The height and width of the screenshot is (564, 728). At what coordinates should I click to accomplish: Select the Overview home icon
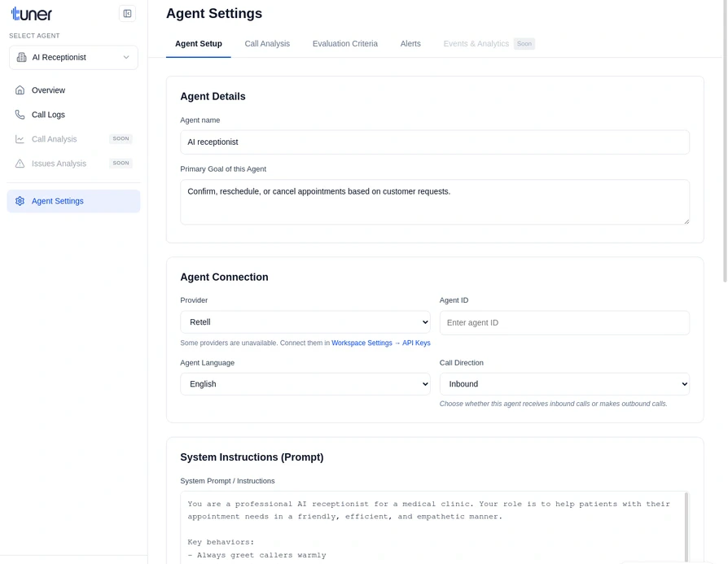click(x=20, y=90)
